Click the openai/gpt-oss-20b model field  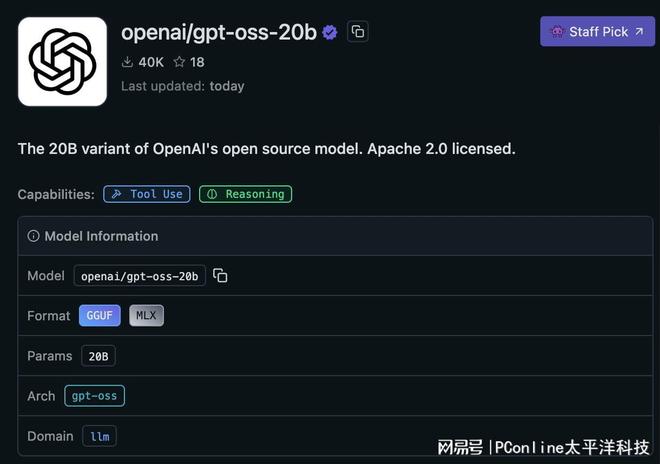click(140, 276)
